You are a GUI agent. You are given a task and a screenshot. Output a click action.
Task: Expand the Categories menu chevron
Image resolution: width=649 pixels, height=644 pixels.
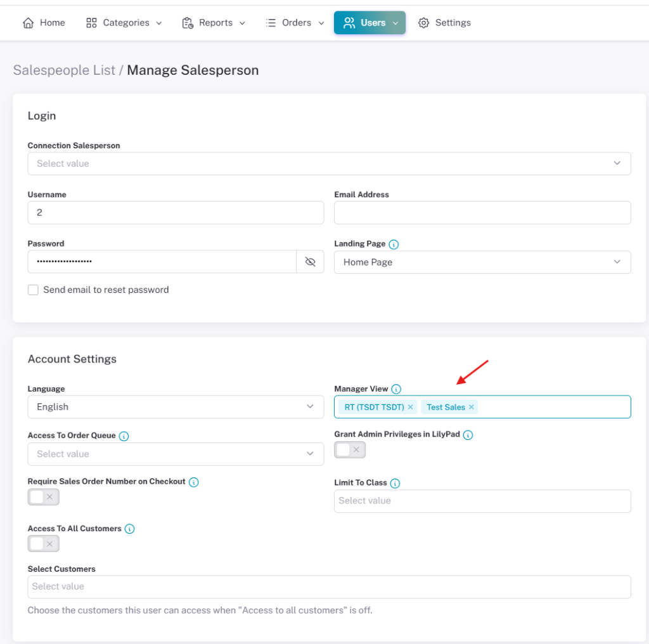(x=159, y=23)
